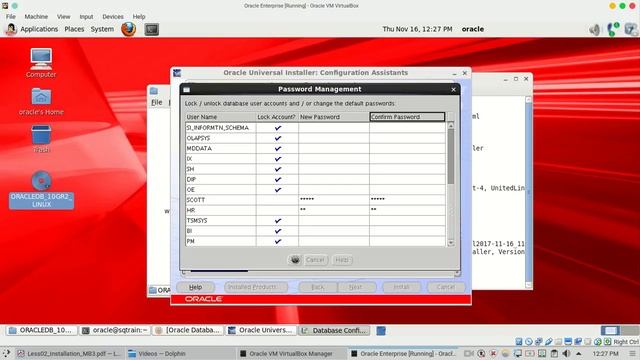Switch to ORACLEDB_10... taskbar item
Image resolution: width=640 pixels, height=360 pixels.
pos(42,331)
